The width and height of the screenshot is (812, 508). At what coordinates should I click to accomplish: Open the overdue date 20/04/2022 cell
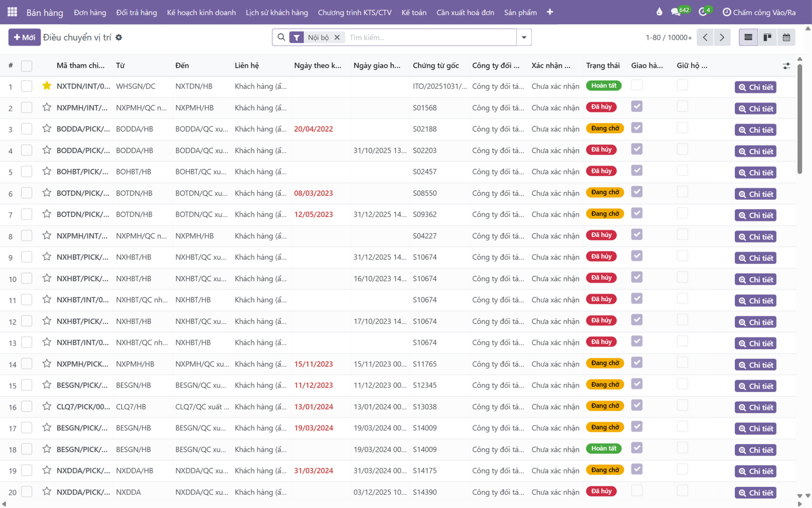[x=313, y=129]
